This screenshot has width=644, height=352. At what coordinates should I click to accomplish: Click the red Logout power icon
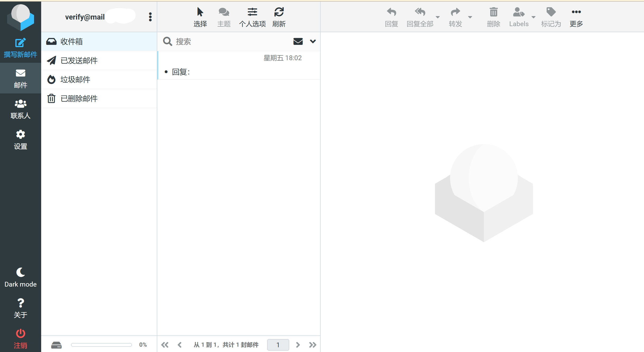click(x=20, y=334)
